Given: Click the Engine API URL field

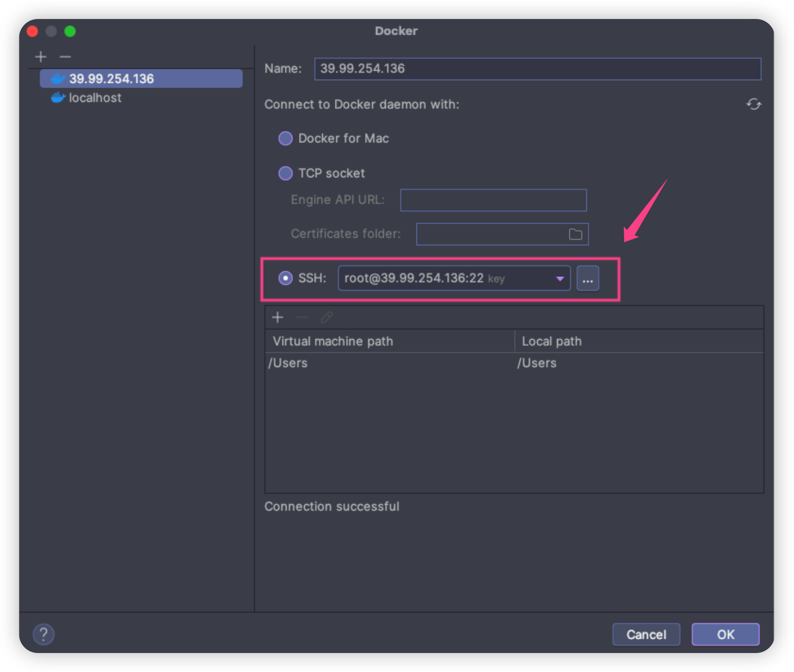Looking at the screenshot, I should tap(493, 200).
